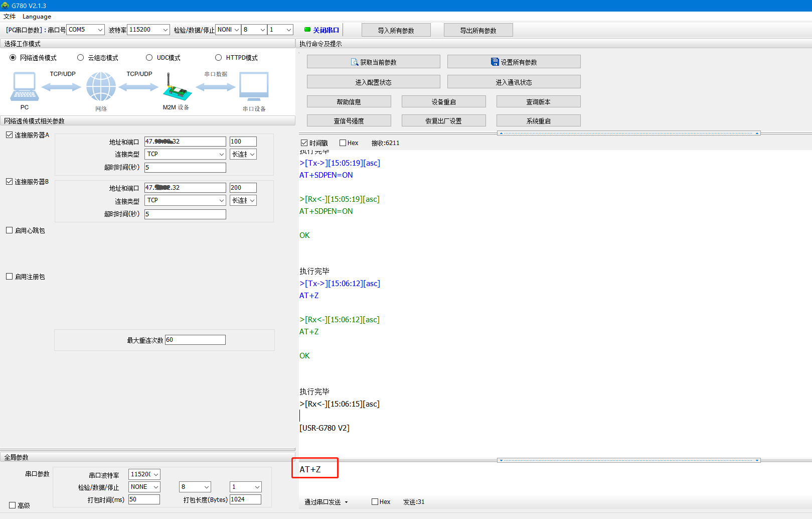The width and height of the screenshot is (812, 519).
Task: Open the 文件 file menu
Action: click(10, 17)
